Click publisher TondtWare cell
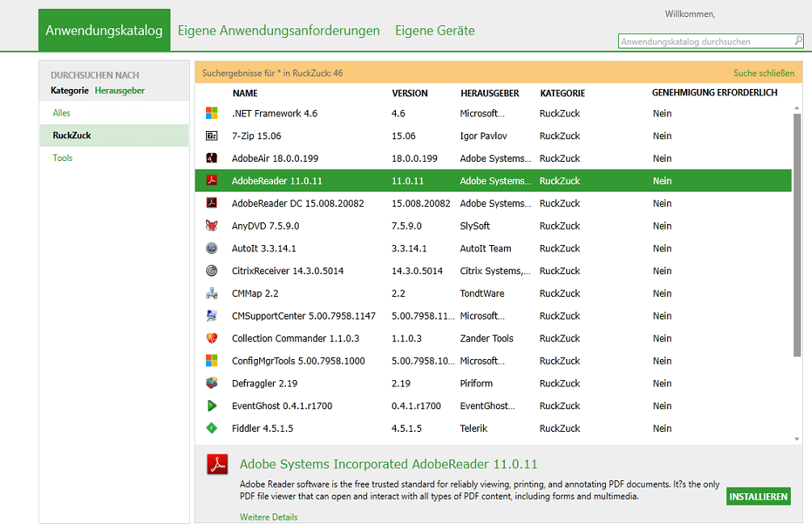Viewport: 812px width, 528px height. click(482, 294)
